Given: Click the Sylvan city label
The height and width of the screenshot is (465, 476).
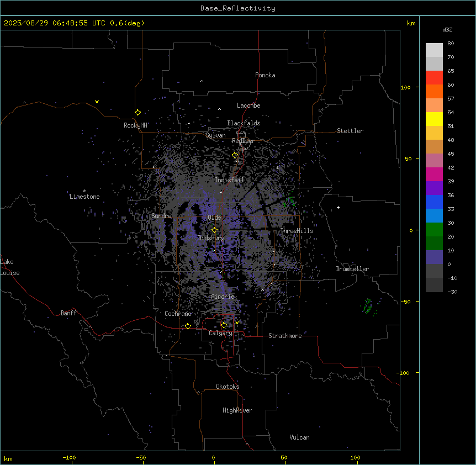Looking at the screenshot, I should 215,135.
